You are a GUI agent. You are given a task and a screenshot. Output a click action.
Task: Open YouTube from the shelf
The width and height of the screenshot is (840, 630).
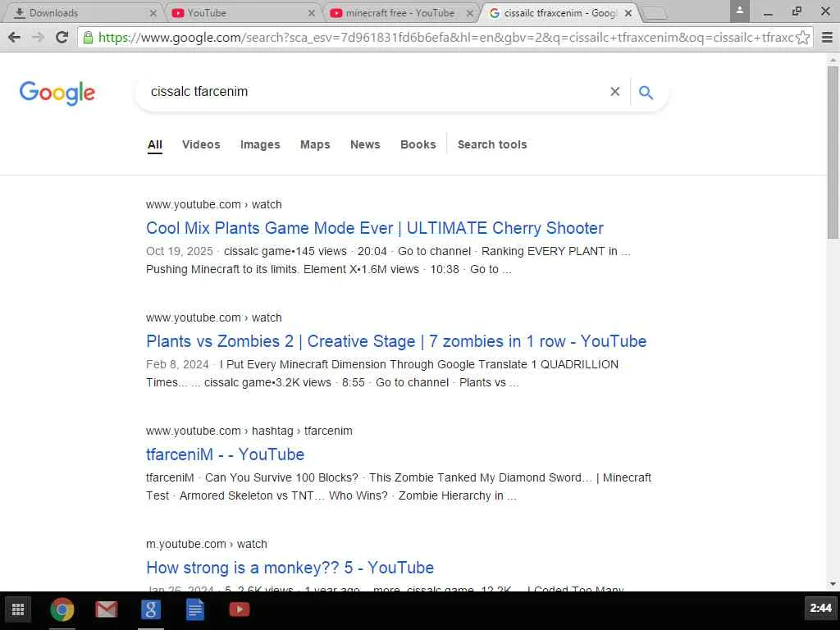(x=239, y=609)
